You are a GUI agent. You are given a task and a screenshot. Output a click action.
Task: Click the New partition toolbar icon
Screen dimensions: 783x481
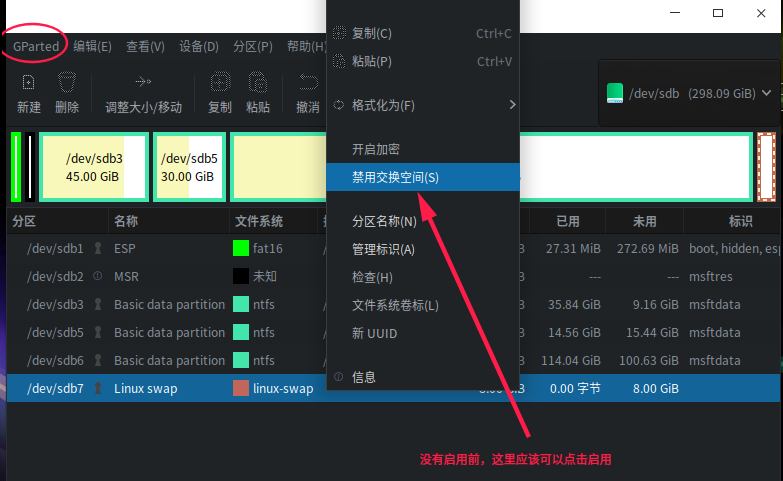pos(28,82)
